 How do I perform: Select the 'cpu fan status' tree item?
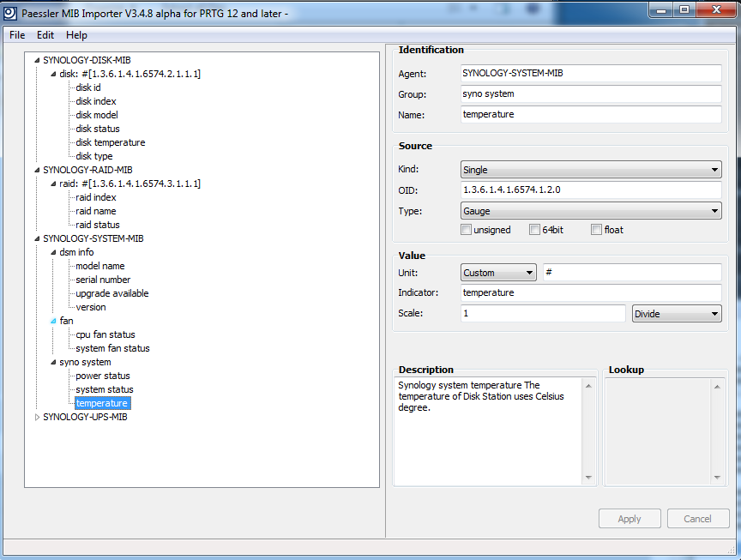[x=105, y=334]
